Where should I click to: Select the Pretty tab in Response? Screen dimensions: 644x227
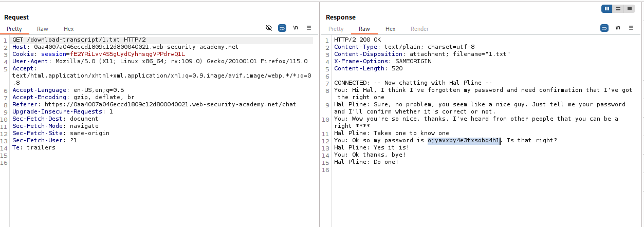coord(336,29)
